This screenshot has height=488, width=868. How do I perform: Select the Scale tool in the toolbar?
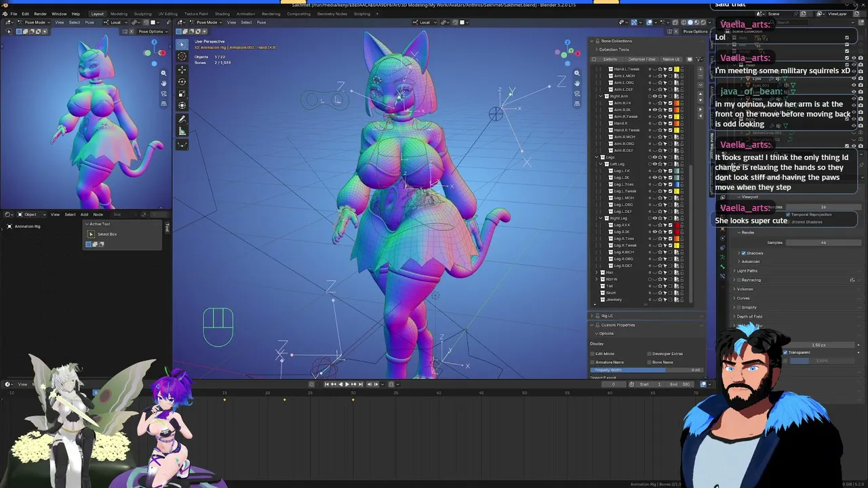click(182, 94)
